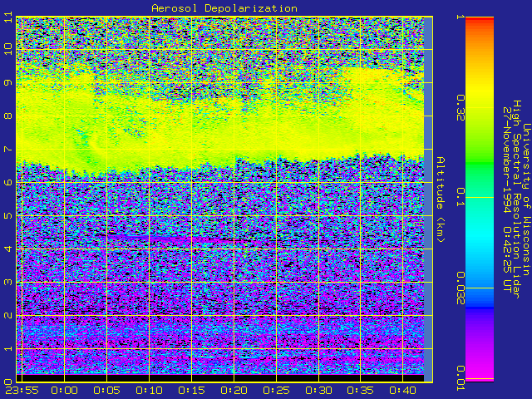This screenshot has height=399, width=532.
Task: Click colorbar scale label 0.032
Action: coord(461,288)
